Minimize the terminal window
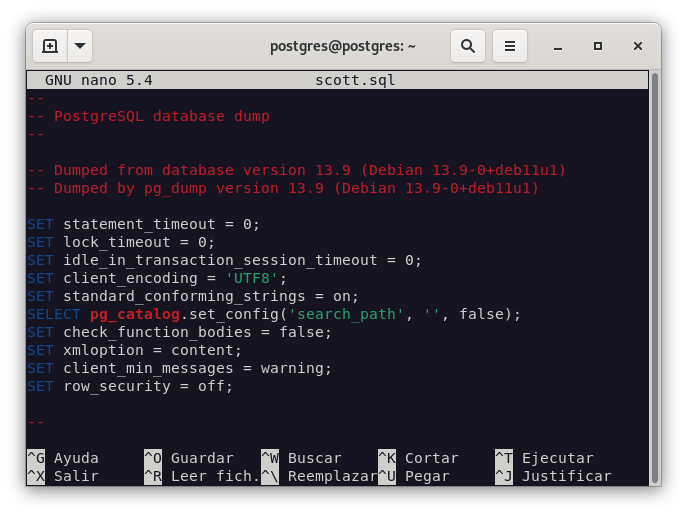687x515 pixels. coord(558,46)
